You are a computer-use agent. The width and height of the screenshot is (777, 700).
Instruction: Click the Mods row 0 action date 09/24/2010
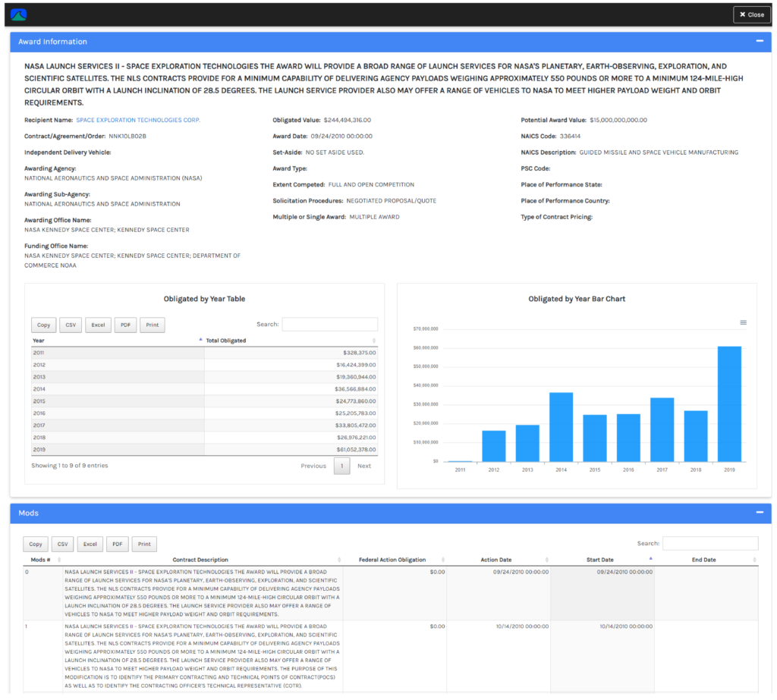coord(521,572)
